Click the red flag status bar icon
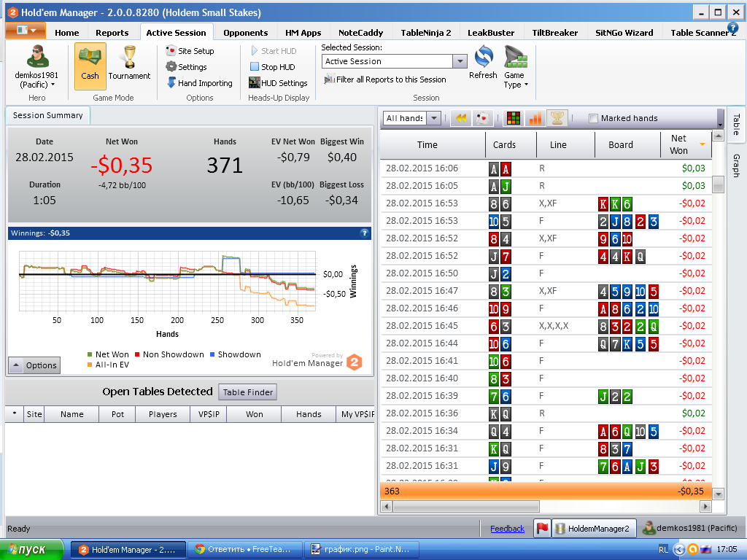Image resolution: width=747 pixels, height=560 pixels. tap(542, 528)
